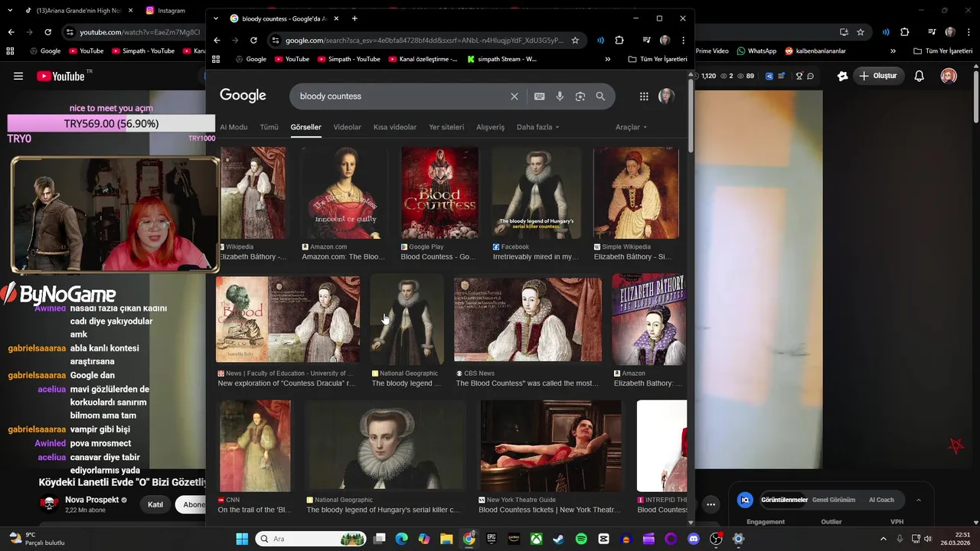The height and width of the screenshot is (551, 980).
Task: Open media control icon in Google window
Action: [647, 41]
